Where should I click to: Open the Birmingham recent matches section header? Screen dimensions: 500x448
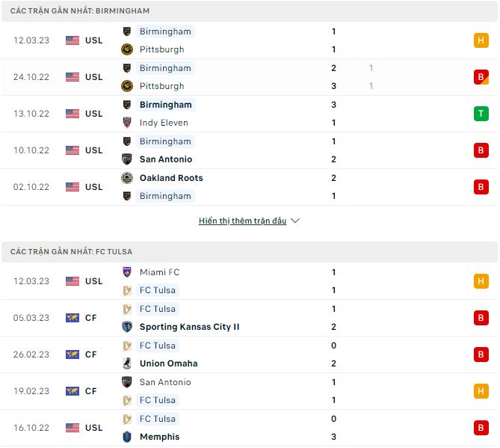(x=80, y=11)
